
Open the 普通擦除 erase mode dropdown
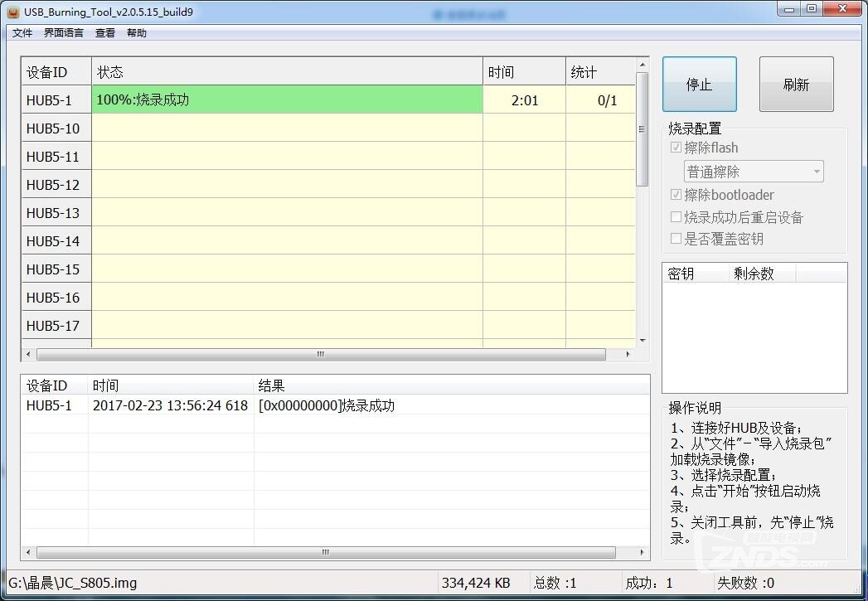point(753,171)
